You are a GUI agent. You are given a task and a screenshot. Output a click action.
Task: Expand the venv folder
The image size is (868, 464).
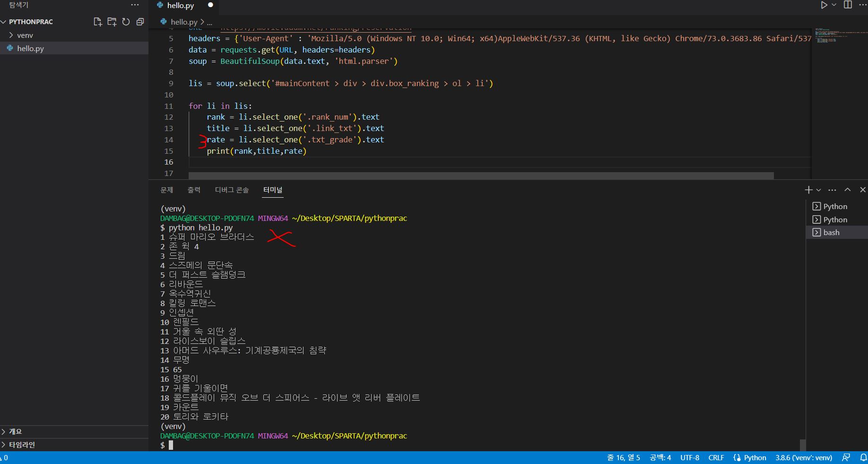tap(25, 35)
